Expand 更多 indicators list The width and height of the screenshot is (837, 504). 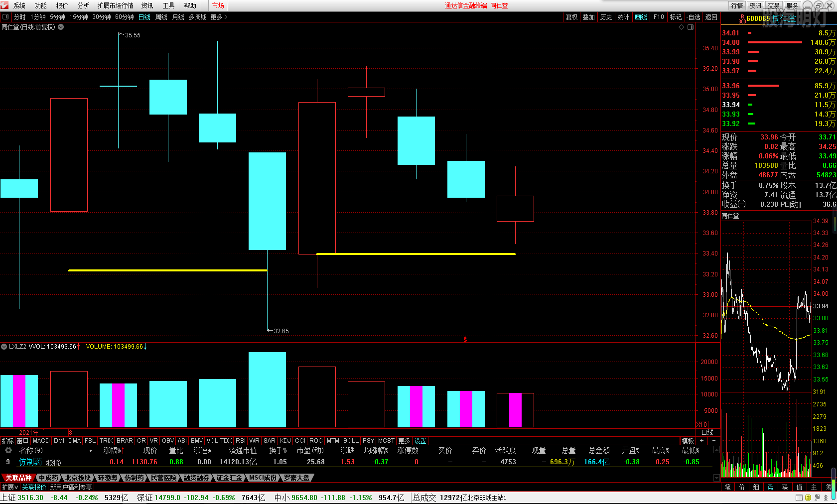pos(404,441)
